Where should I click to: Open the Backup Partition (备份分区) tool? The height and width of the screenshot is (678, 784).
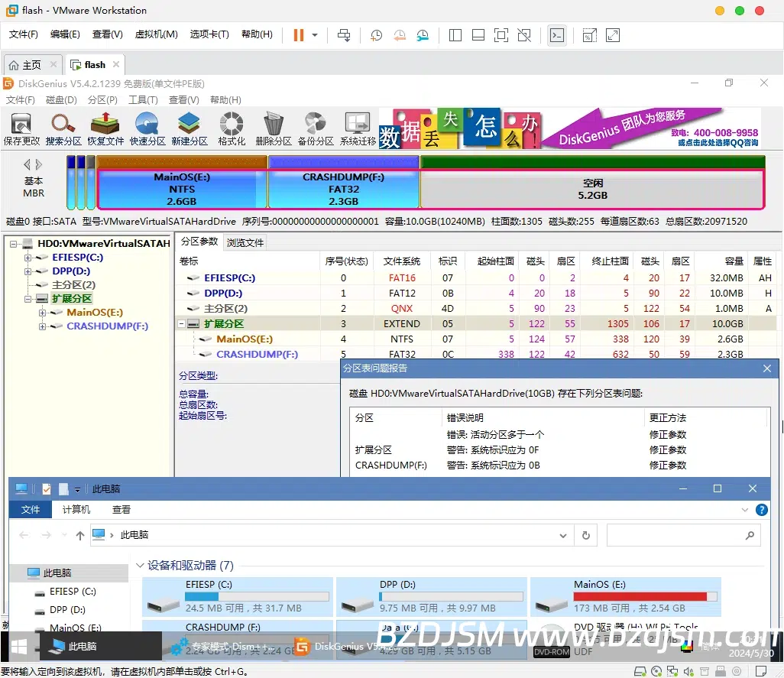coord(316,129)
